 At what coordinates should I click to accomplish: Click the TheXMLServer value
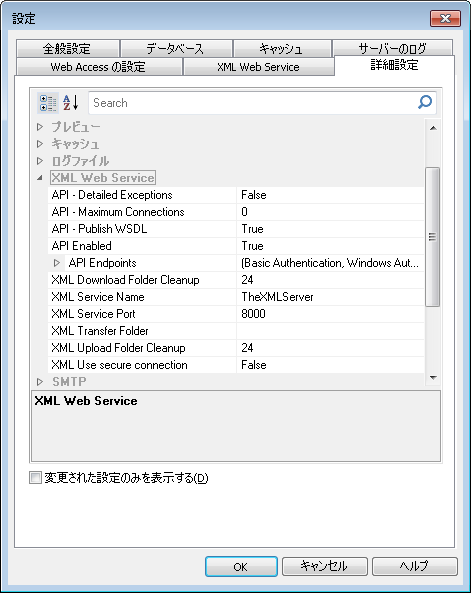pyautogui.click(x=330, y=297)
